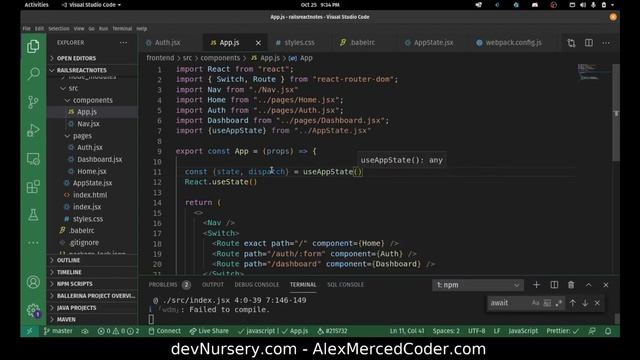This screenshot has width=640, height=360.
Task: Open notifications bell in status bar
Action: (x=608, y=331)
